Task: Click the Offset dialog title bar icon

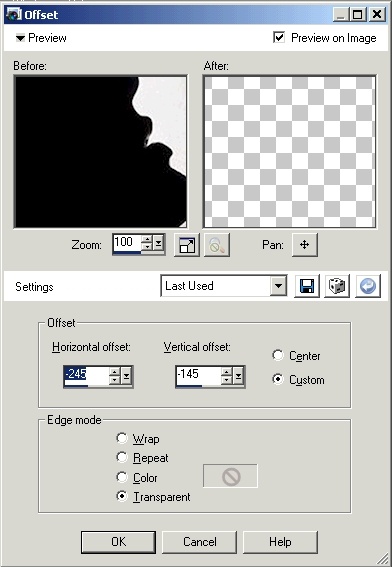Action: pos(13,14)
